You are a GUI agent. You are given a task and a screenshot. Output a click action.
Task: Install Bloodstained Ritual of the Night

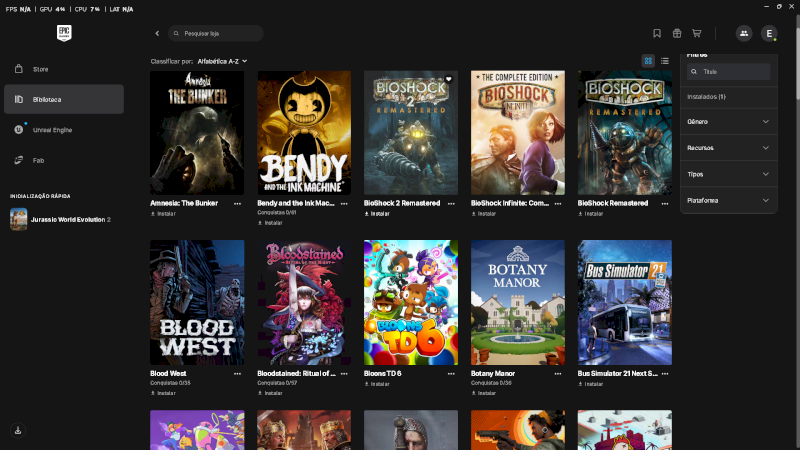270,393
